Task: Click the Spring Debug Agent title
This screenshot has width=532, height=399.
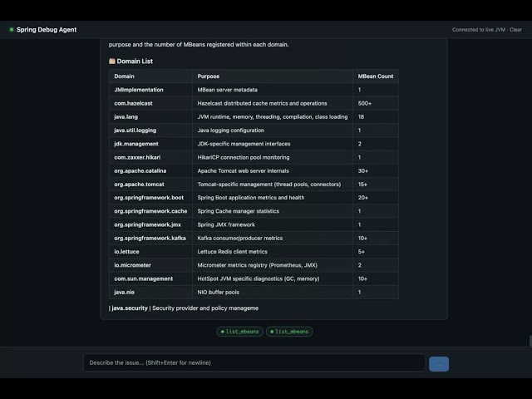Action: tap(47, 30)
